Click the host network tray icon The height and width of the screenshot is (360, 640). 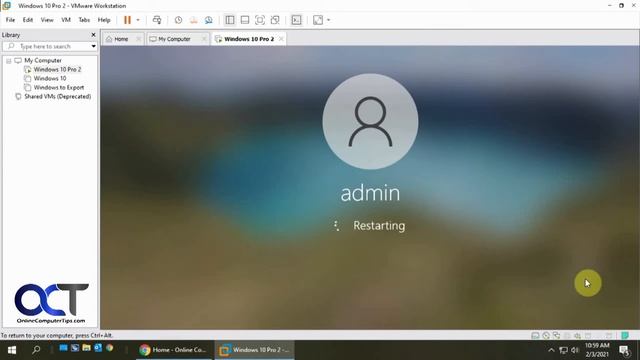[x=564, y=350]
